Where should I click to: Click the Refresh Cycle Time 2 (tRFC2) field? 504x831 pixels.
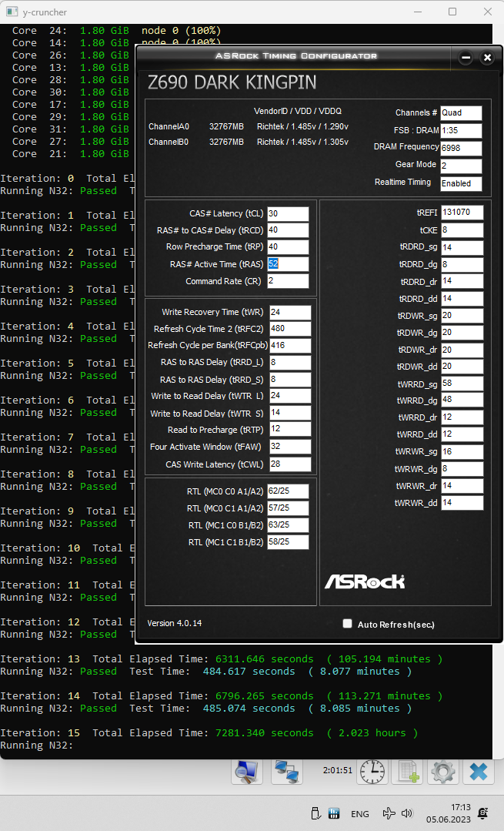coord(290,329)
